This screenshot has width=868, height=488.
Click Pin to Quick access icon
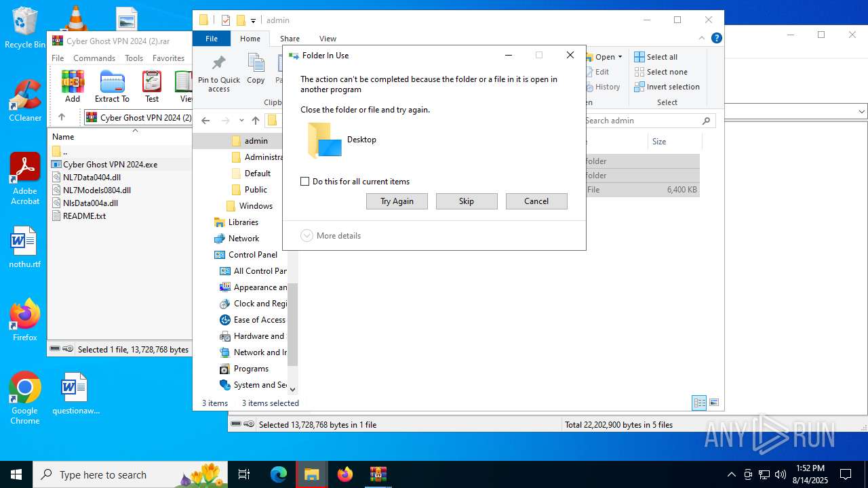218,74
